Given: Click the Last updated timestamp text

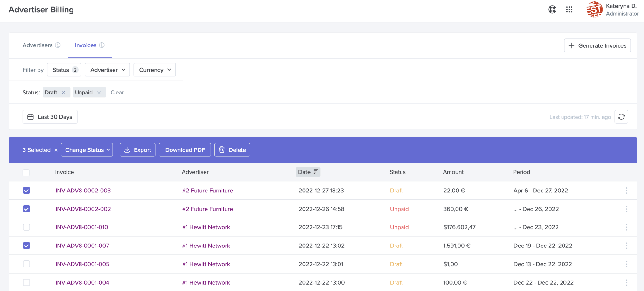Looking at the screenshot, I should click(580, 117).
